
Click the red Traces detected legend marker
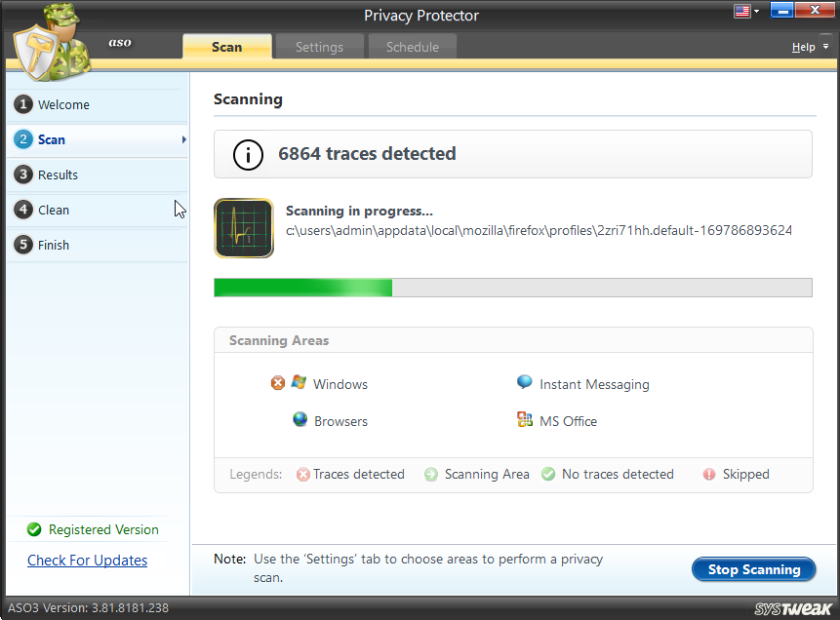[x=303, y=474]
